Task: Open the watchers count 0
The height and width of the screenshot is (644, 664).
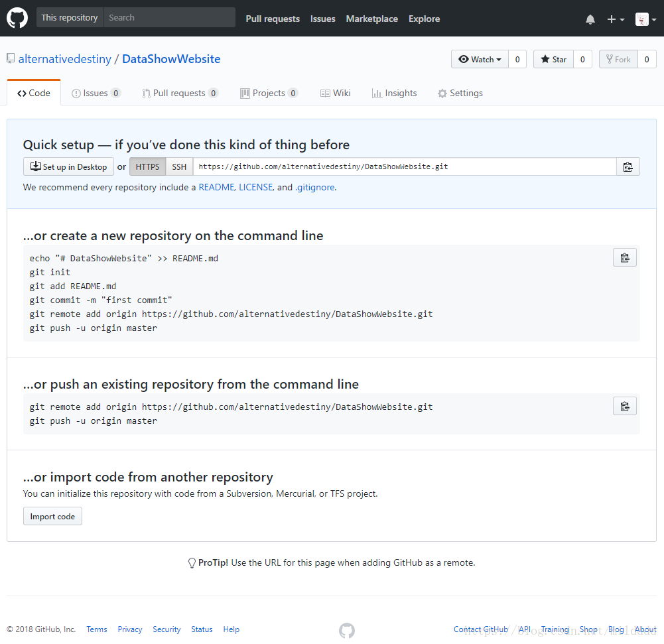Action: tap(517, 59)
